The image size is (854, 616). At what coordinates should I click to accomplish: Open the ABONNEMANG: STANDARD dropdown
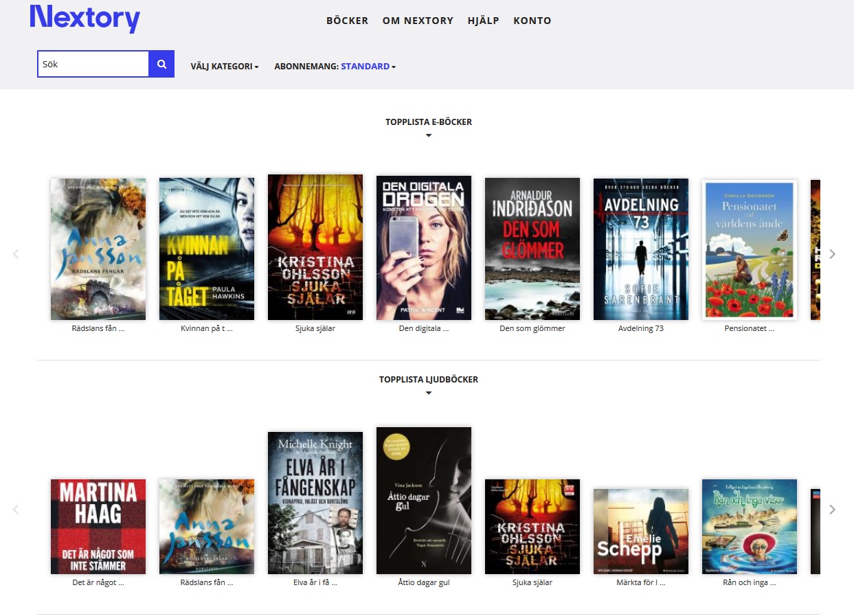335,67
